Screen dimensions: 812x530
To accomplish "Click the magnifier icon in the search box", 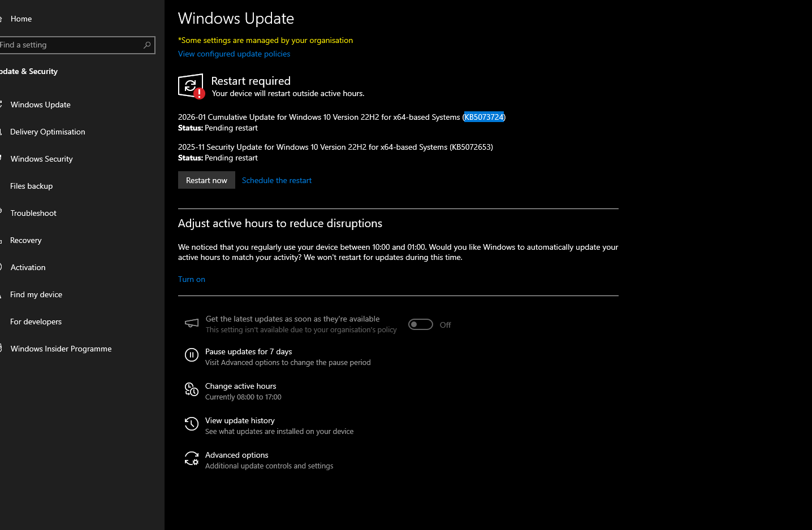I will [147, 45].
